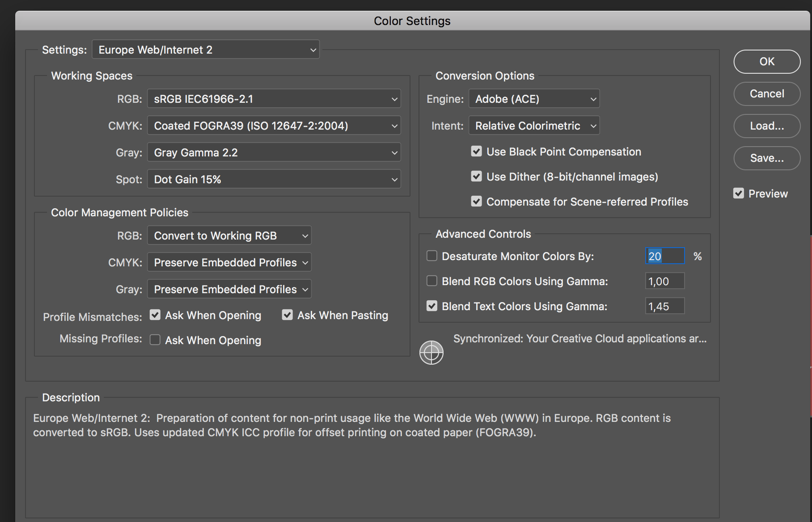Open the RGB working space dropdown

(x=274, y=98)
